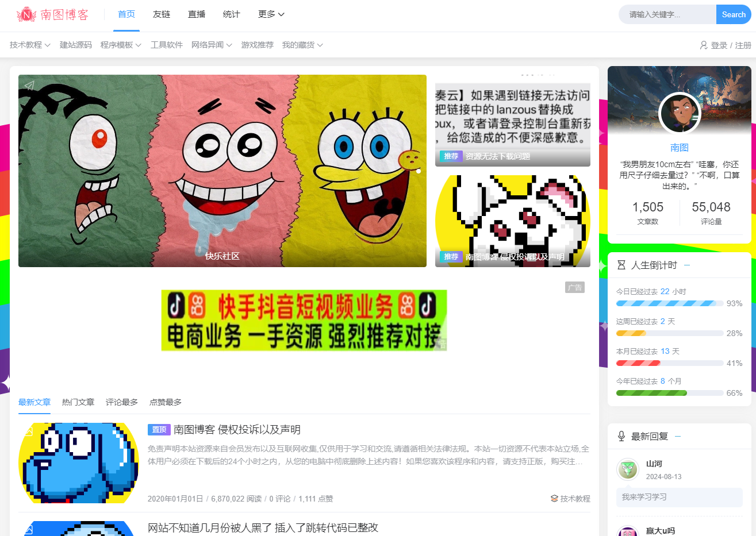Image resolution: width=756 pixels, height=536 pixels.
Task: Click the 南图博客 site logo
Action: pyautogui.click(x=53, y=14)
